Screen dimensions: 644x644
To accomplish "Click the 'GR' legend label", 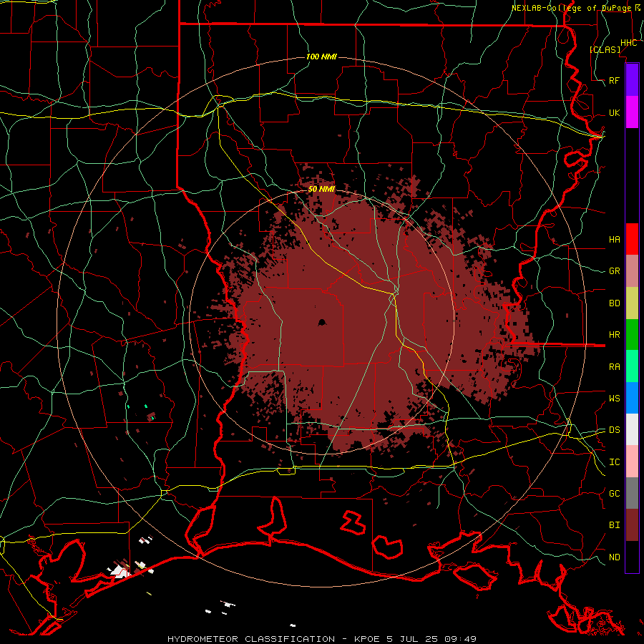I will click(614, 271).
